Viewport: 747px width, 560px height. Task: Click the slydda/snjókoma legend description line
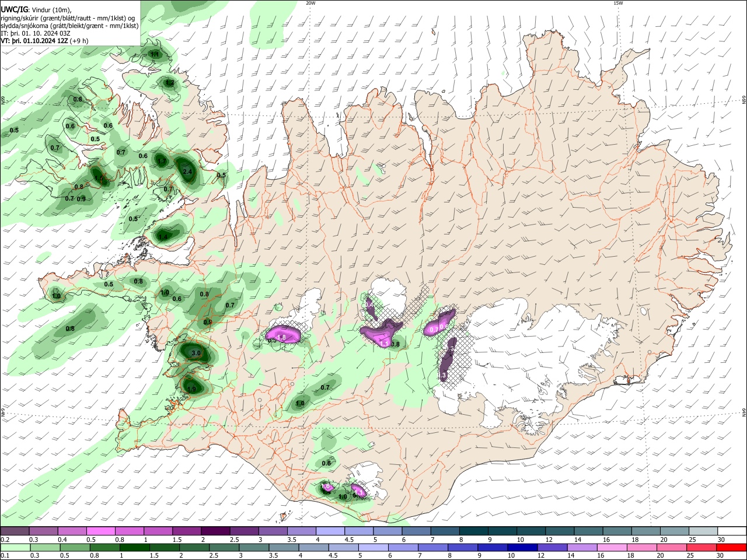69,26
